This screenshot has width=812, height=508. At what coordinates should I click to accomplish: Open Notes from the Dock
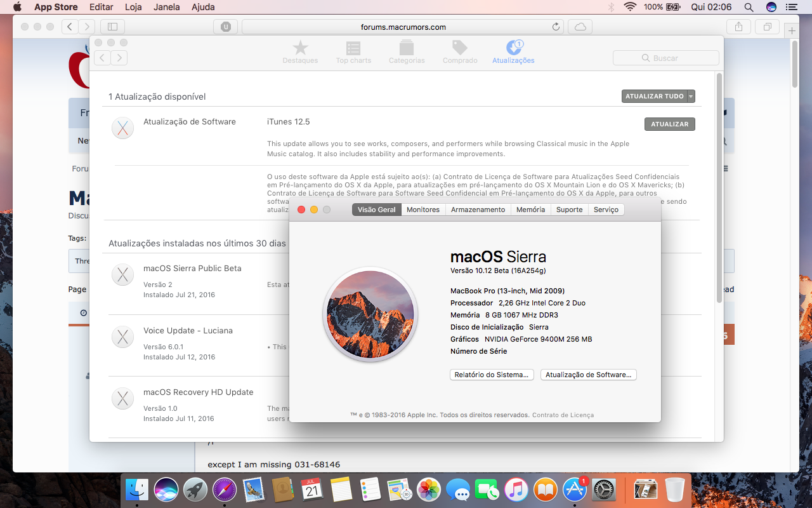pyautogui.click(x=341, y=490)
